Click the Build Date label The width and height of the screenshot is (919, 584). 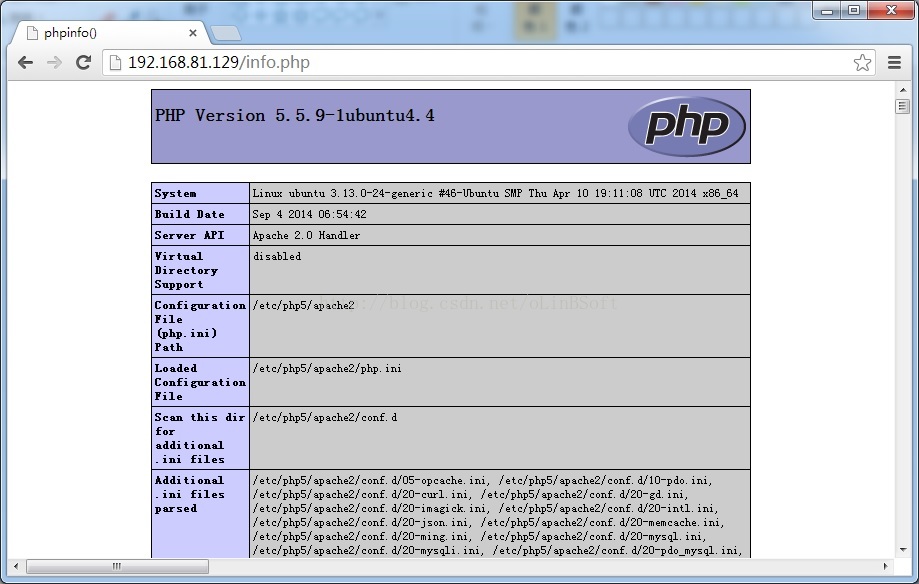pos(189,215)
